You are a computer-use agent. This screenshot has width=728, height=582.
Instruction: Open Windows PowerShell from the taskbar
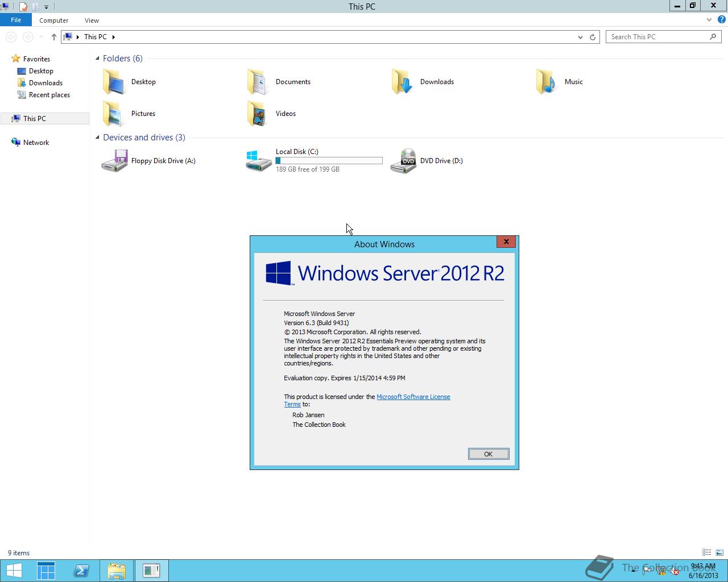point(81,571)
